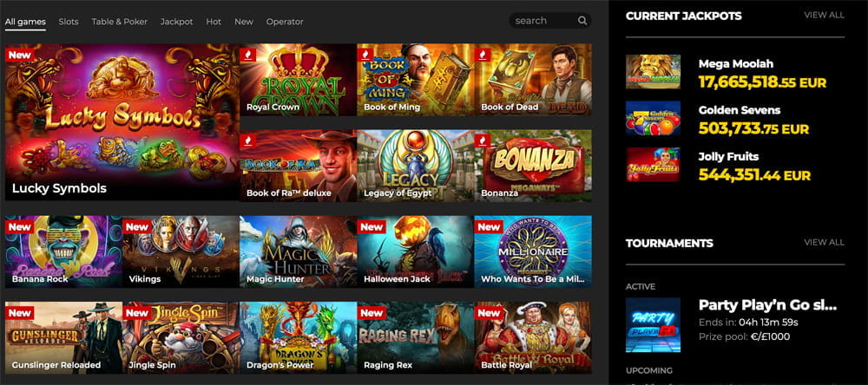This screenshot has width=868, height=385.
Task: Open the Lucky Symbols featured game
Action: [122, 122]
